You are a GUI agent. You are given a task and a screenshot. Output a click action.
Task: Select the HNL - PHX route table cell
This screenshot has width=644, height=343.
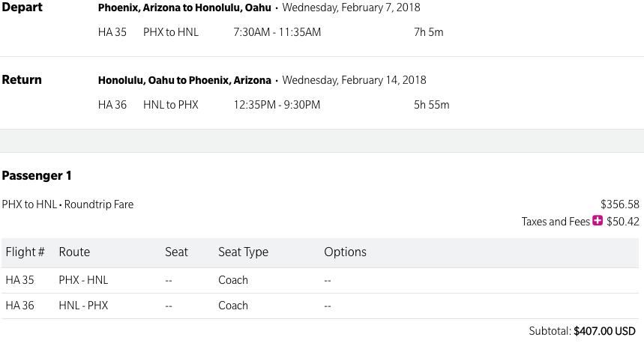tap(83, 306)
